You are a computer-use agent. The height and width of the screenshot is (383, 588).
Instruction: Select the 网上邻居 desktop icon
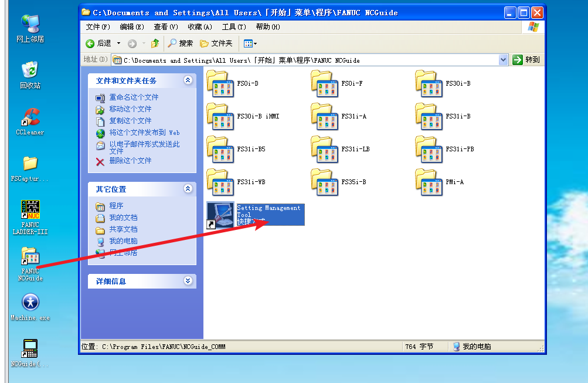click(x=30, y=29)
